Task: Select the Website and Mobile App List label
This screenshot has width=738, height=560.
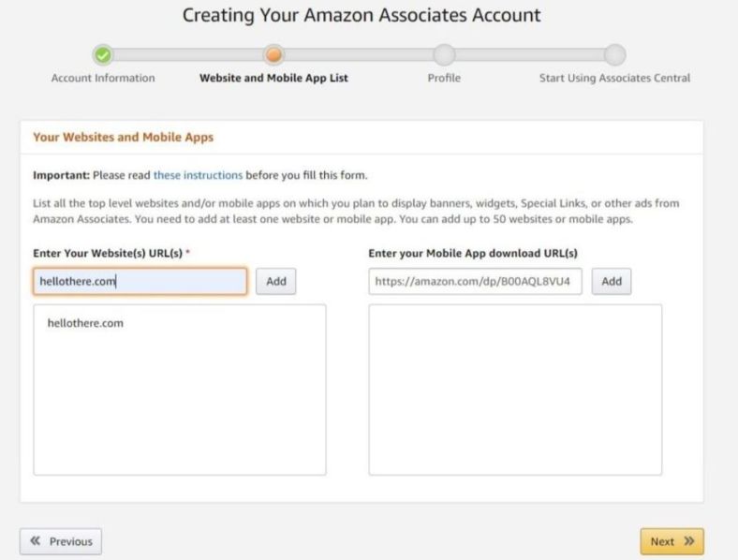Action: (273, 78)
